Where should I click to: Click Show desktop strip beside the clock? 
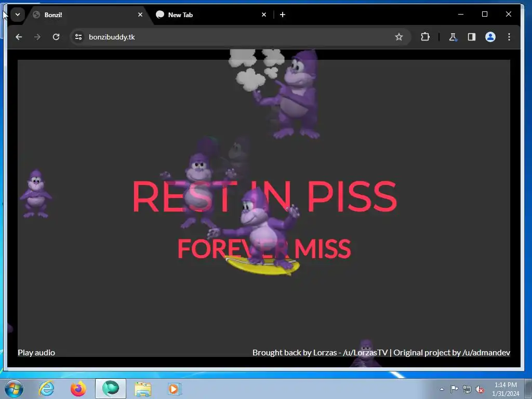(528, 389)
